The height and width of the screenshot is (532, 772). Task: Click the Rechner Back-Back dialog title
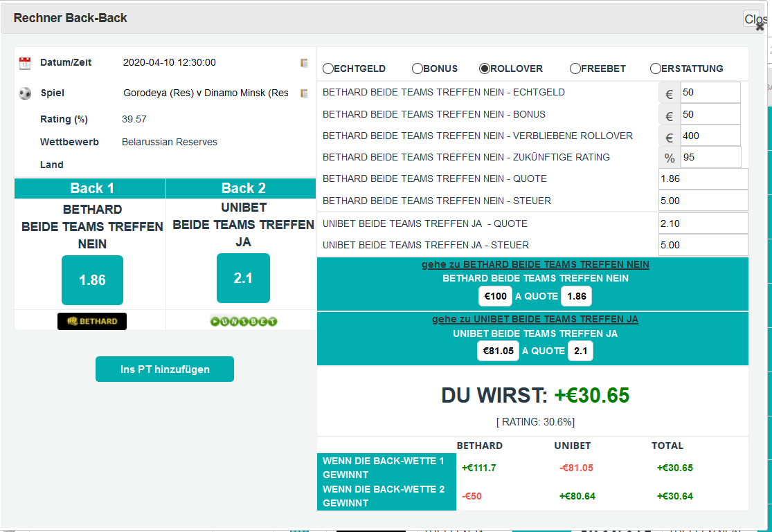coord(71,18)
